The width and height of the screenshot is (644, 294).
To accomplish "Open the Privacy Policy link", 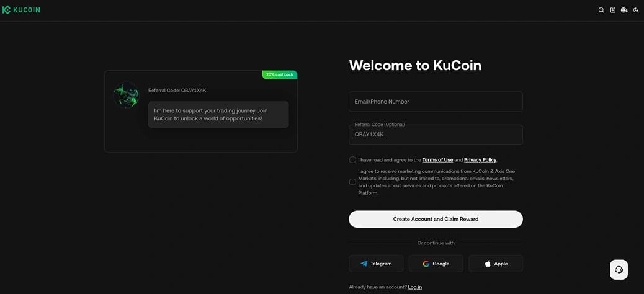I will tap(480, 160).
